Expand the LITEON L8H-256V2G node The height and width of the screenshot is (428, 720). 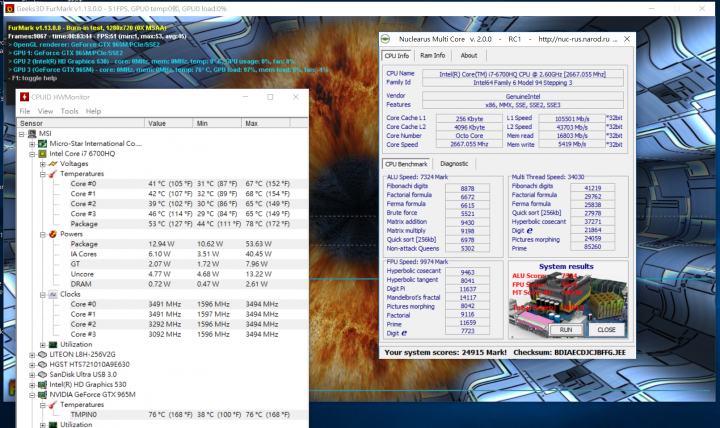pyautogui.click(x=32, y=355)
